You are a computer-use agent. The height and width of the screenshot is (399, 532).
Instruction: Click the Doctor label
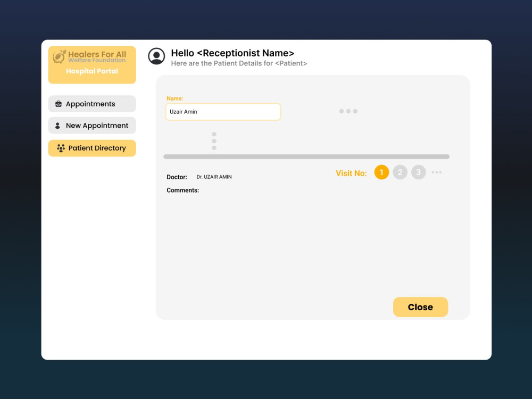pos(177,177)
